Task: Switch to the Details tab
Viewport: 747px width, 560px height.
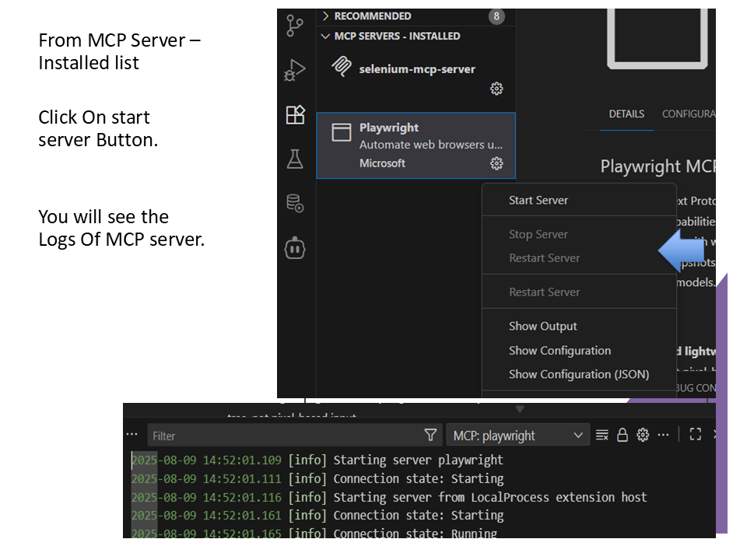Action: pyautogui.click(x=626, y=114)
